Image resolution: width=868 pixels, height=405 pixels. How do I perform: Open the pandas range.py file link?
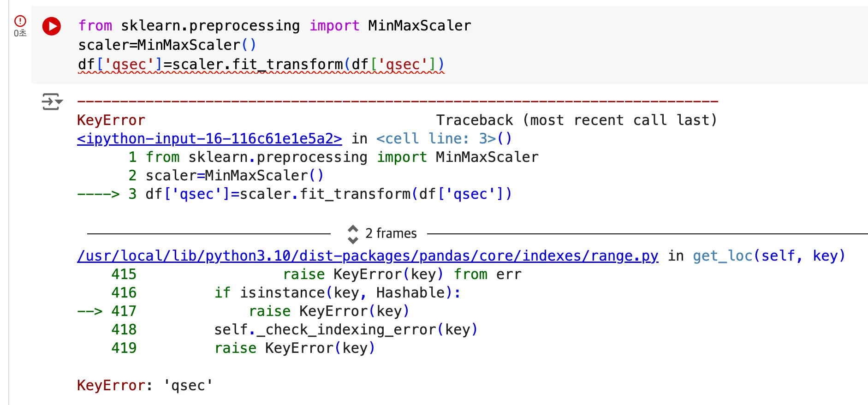[x=368, y=256]
